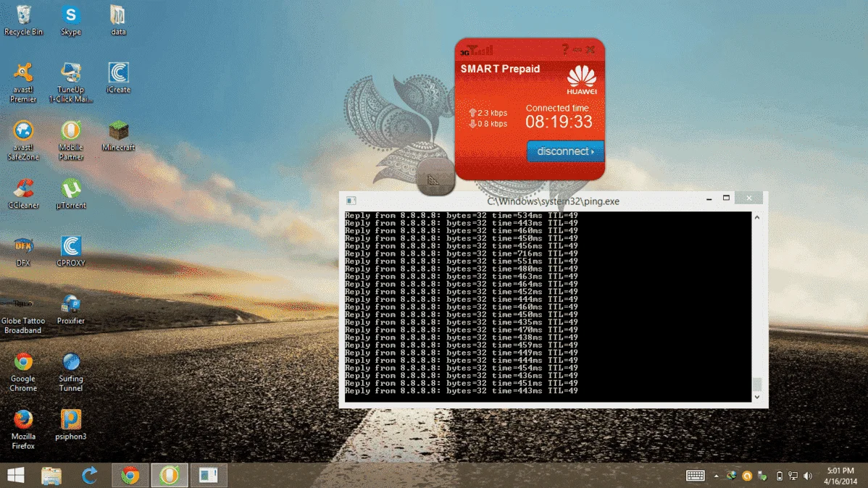
Task: Click the 2.3 kbps upload speed
Action: coord(488,113)
